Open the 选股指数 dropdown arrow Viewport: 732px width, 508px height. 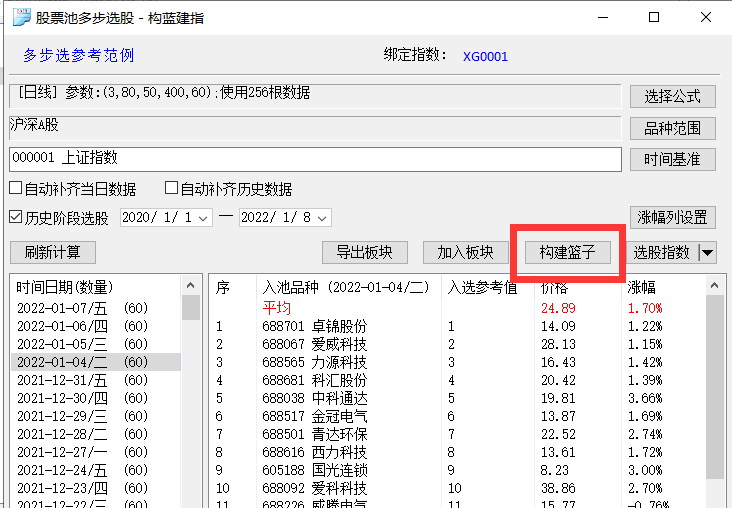708,253
